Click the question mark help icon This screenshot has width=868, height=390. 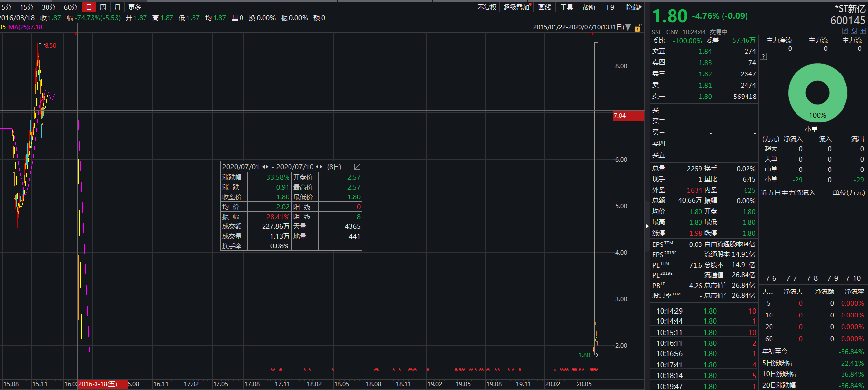tap(763, 57)
